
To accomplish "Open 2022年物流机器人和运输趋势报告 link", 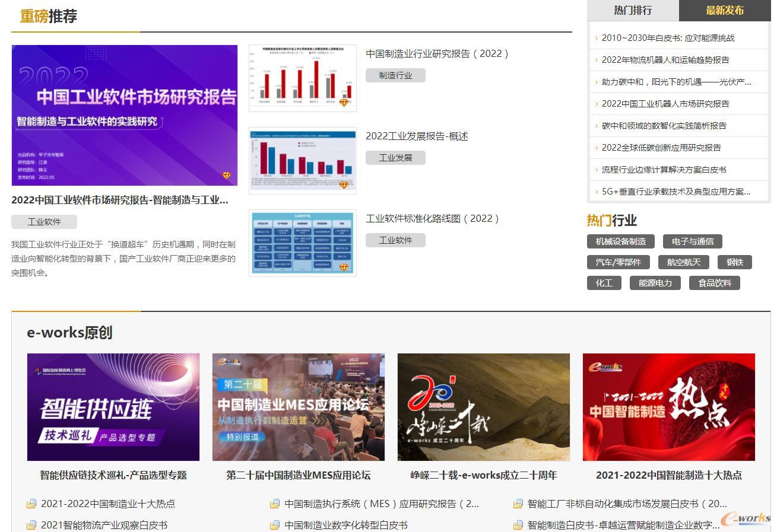I will coord(665,60).
